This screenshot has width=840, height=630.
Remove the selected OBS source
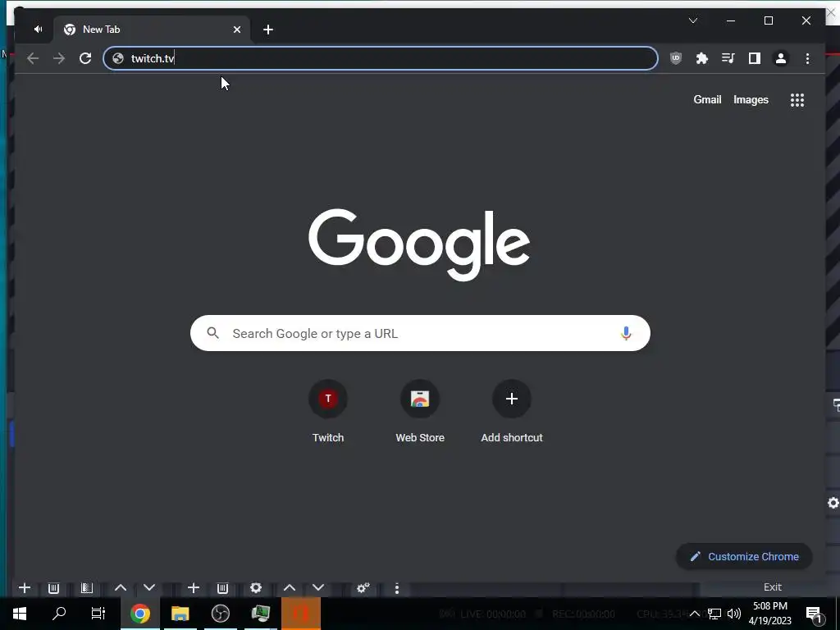(223, 588)
